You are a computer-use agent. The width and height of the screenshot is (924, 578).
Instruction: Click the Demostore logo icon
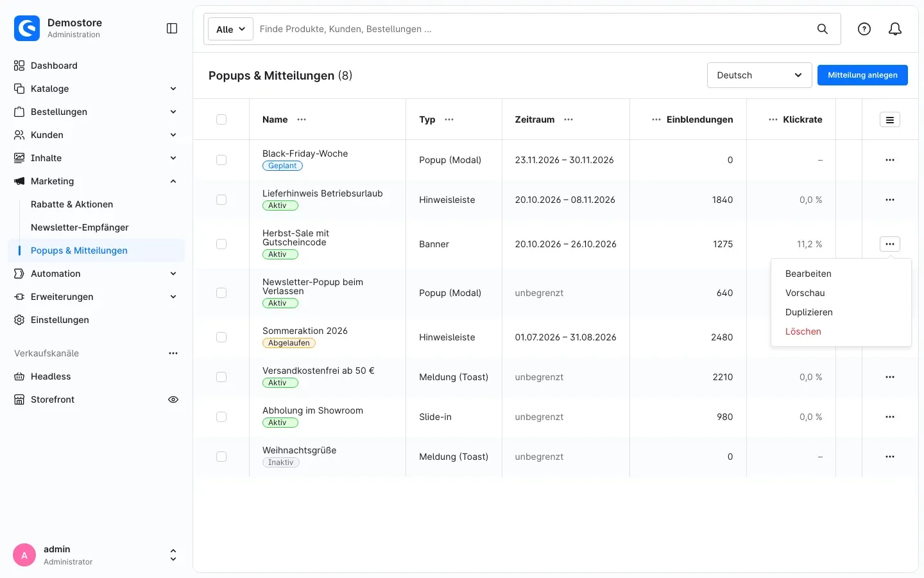(27, 28)
